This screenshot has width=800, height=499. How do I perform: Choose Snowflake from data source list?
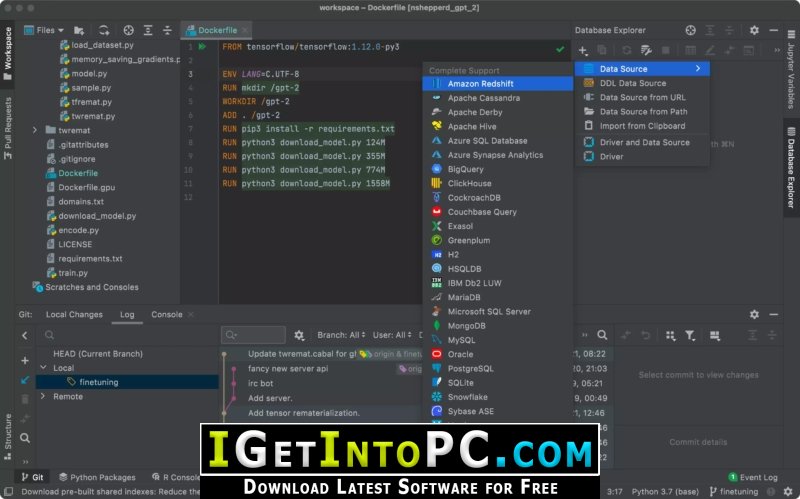[497, 397]
